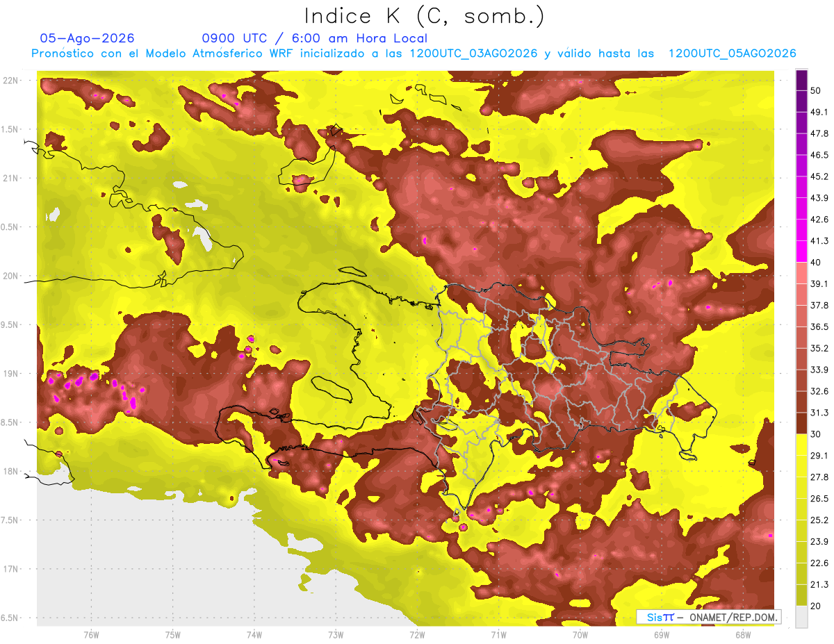Click the '43.9' value on the color scale

pos(819,198)
